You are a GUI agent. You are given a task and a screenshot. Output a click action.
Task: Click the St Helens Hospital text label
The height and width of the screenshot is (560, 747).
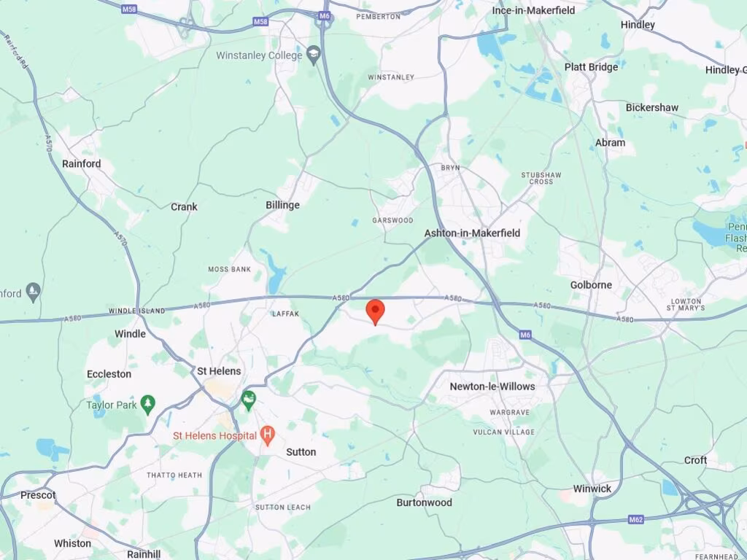point(215,436)
